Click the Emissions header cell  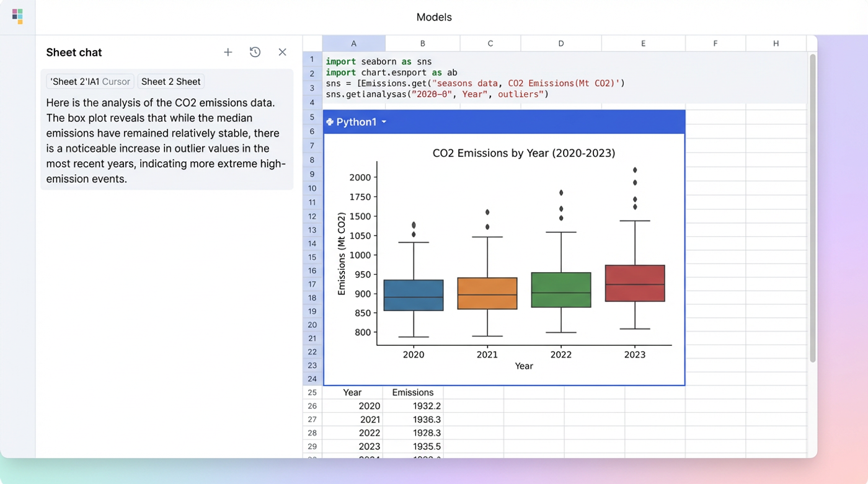click(x=413, y=392)
